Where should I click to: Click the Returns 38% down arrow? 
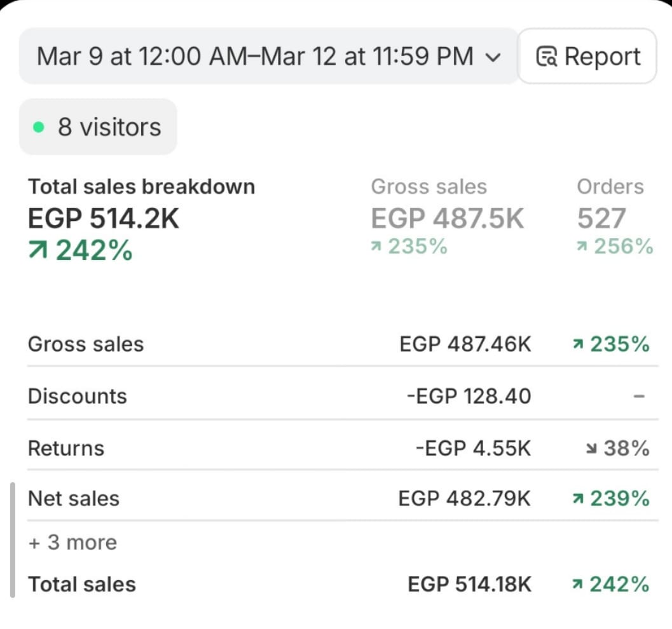click(x=591, y=450)
